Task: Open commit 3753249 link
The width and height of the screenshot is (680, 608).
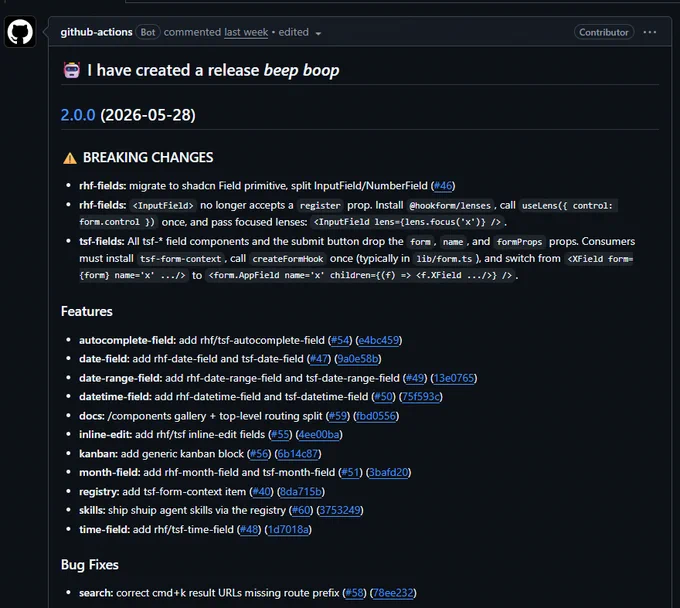Action: pyautogui.click(x=340, y=510)
